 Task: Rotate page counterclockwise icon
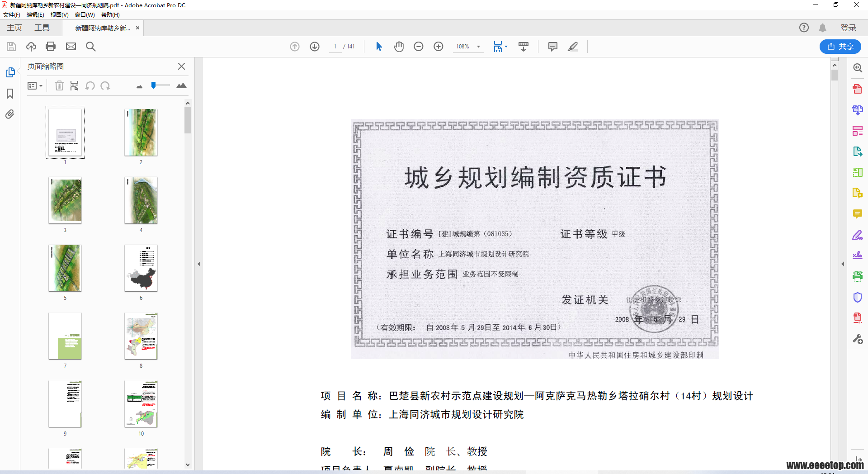pos(90,85)
